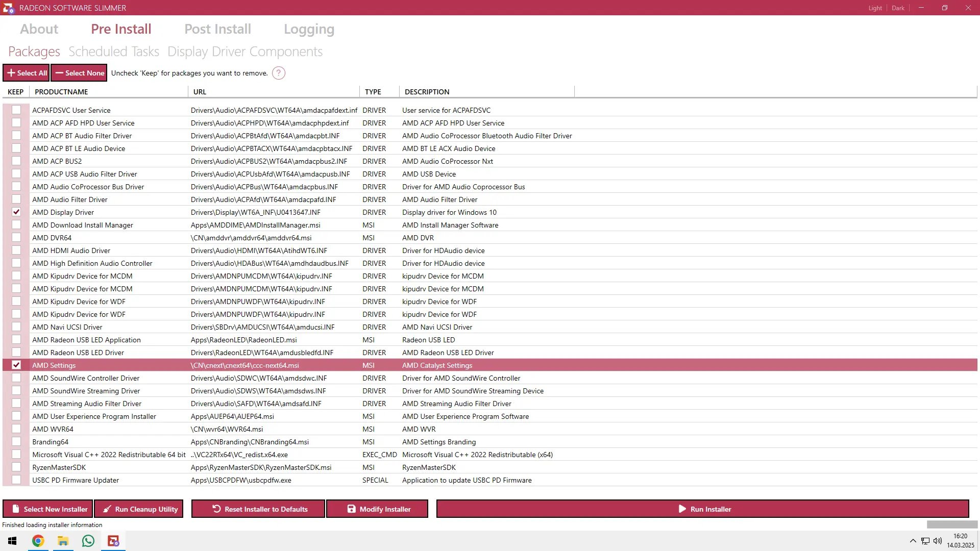The height and width of the screenshot is (551, 980).
Task: Open the taskbar clock and date
Action: (x=960, y=541)
